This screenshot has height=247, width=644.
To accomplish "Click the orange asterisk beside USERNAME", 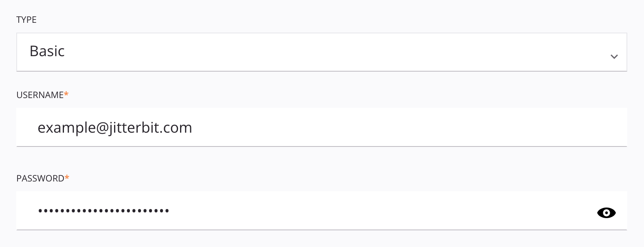I will pyautogui.click(x=66, y=94).
